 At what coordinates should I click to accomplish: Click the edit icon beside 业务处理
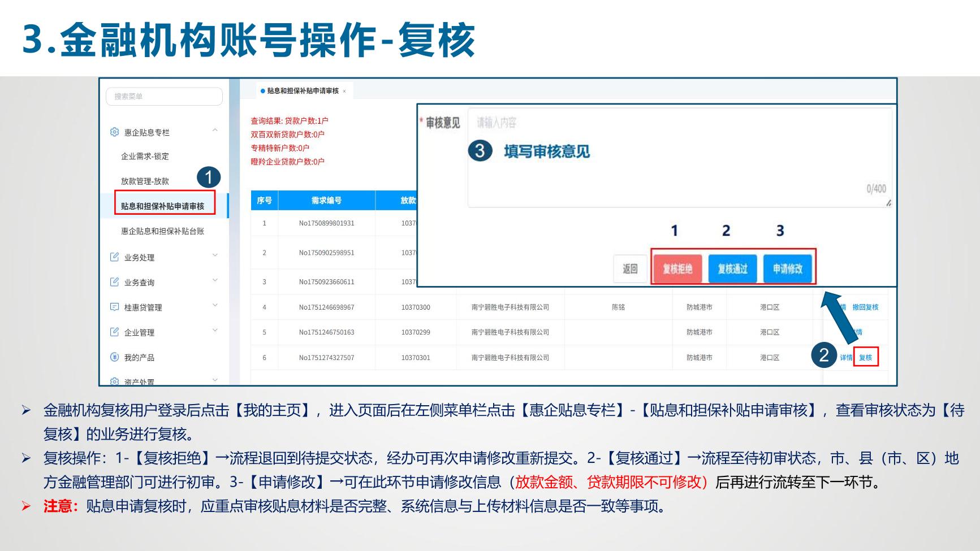tap(114, 257)
